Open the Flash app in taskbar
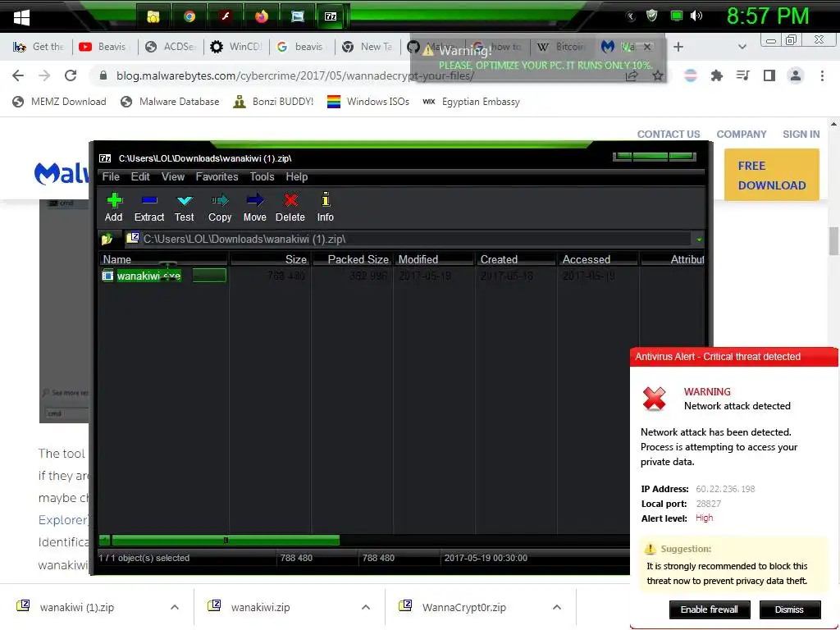 [x=226, y=16]
